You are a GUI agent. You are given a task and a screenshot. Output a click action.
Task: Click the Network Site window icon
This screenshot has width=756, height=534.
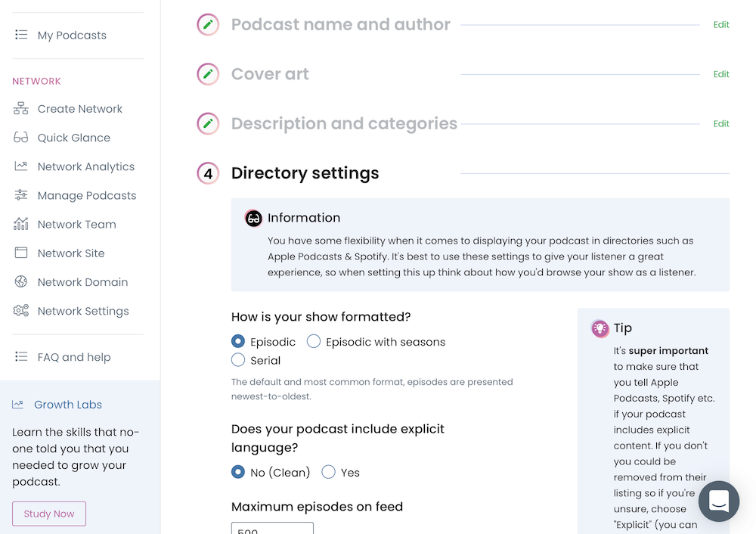pos(20,253)
